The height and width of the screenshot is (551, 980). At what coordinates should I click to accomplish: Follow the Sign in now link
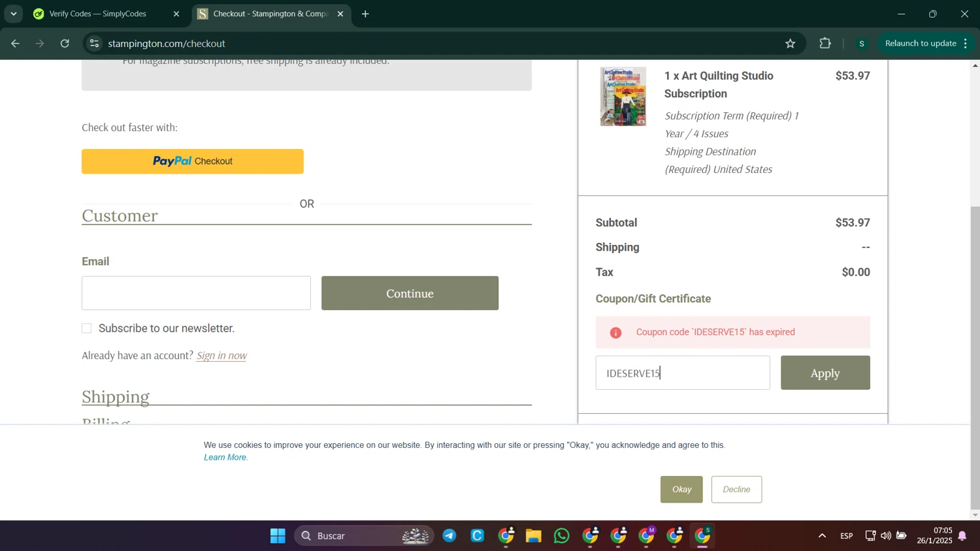(221, 355)
